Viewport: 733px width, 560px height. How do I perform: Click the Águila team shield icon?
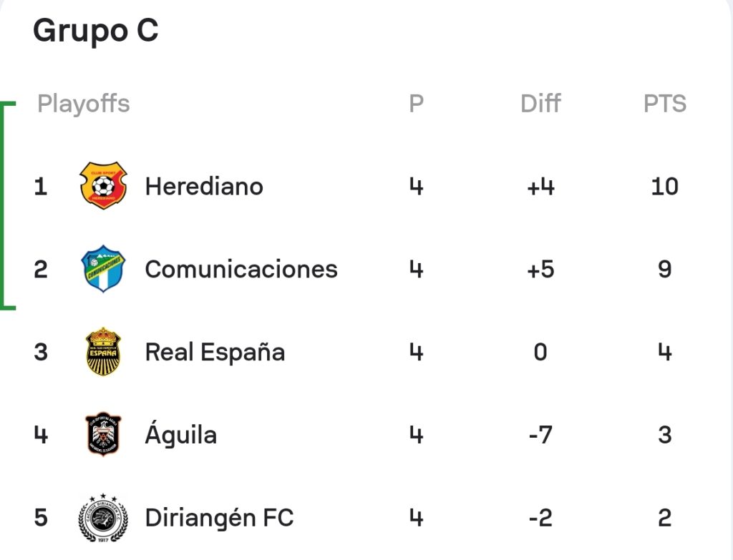103,434
